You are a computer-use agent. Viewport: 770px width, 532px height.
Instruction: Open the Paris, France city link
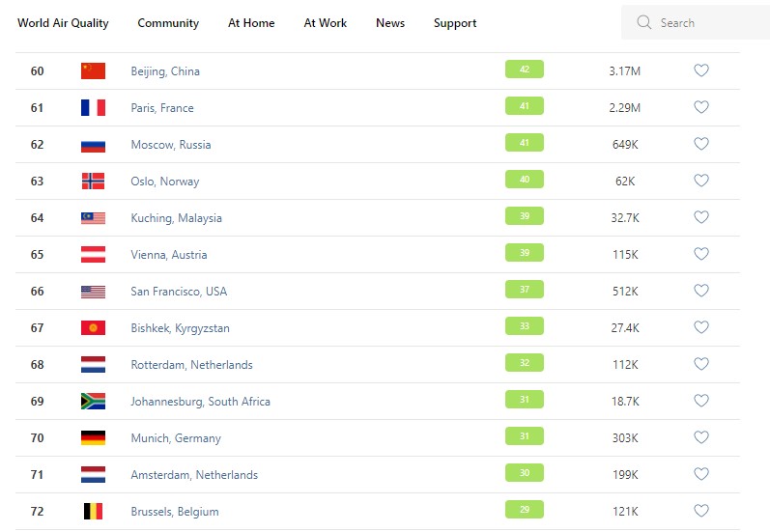tap(162, 108)
